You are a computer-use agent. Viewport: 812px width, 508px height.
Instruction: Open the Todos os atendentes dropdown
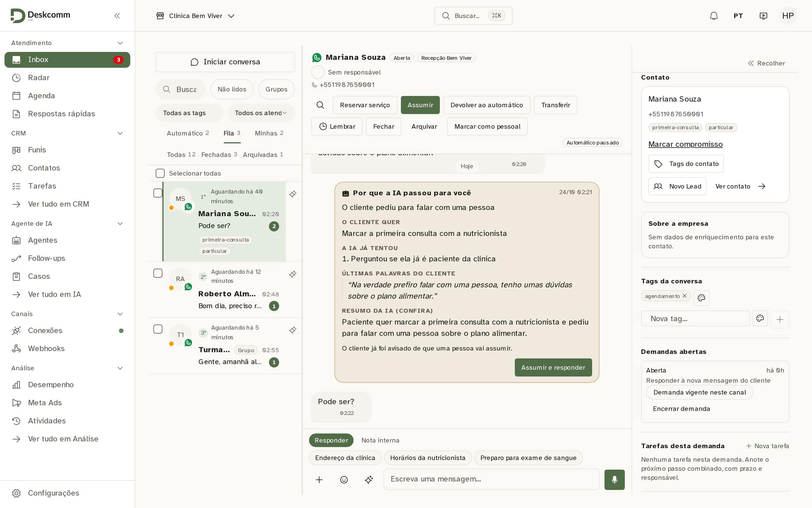click(261, 113)
